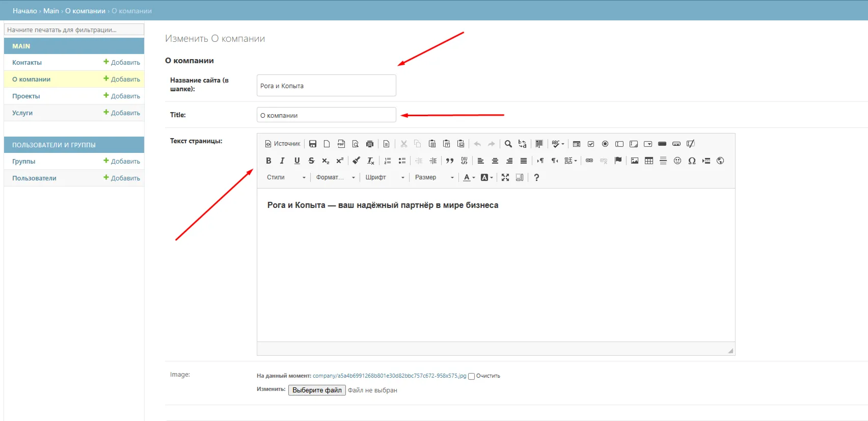Viewport: 868px width, 421px height.
Task: Click the Paste icon
Action: tap(432, 144)
